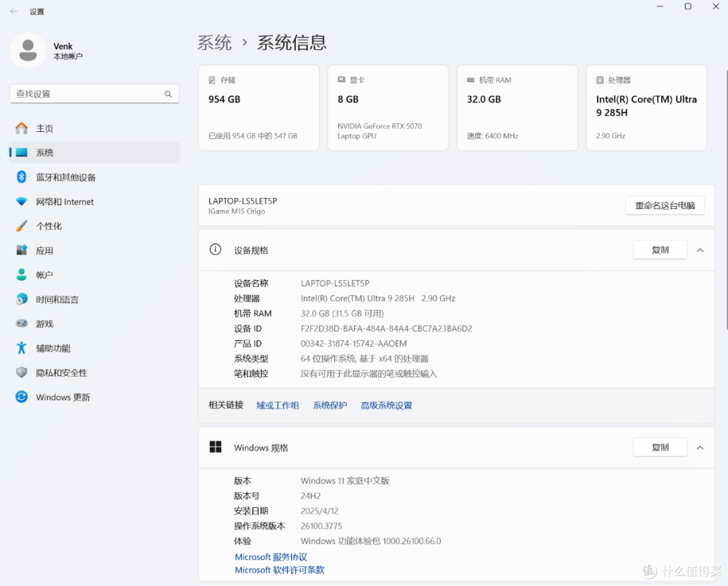728x586 pixels.
Task: Click the processor (处理器) chip icon
Action: (600, 80)
